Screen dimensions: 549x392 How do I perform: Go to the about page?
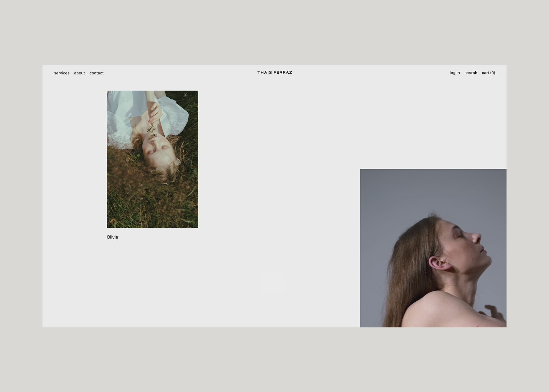(x=80, y=73)
